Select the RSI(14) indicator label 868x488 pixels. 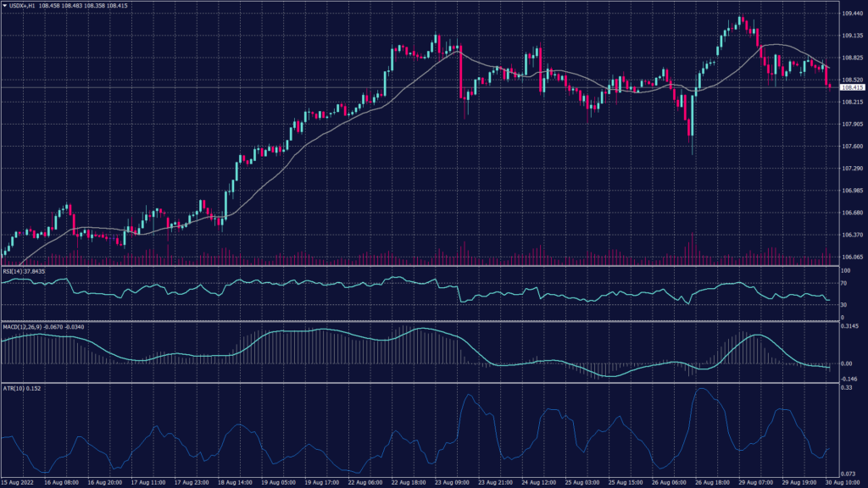[x=14, y=273]
